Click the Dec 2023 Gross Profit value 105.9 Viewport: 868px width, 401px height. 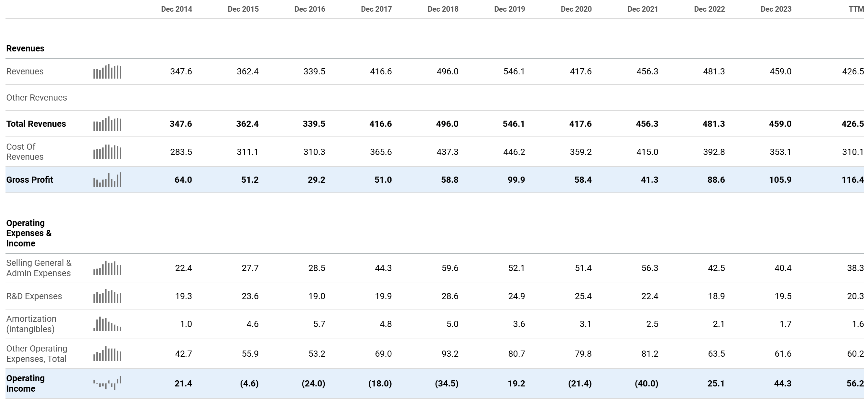point(780,179)
